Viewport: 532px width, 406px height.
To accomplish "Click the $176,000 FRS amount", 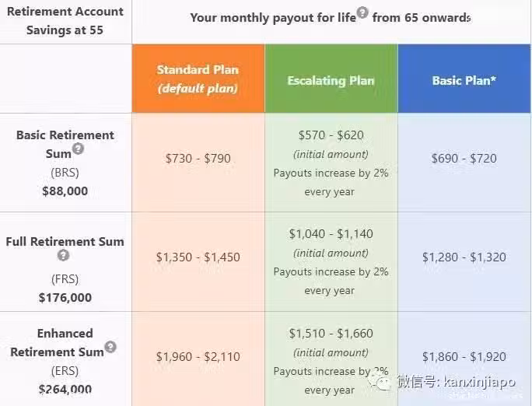I will click(x=65, y=297).
